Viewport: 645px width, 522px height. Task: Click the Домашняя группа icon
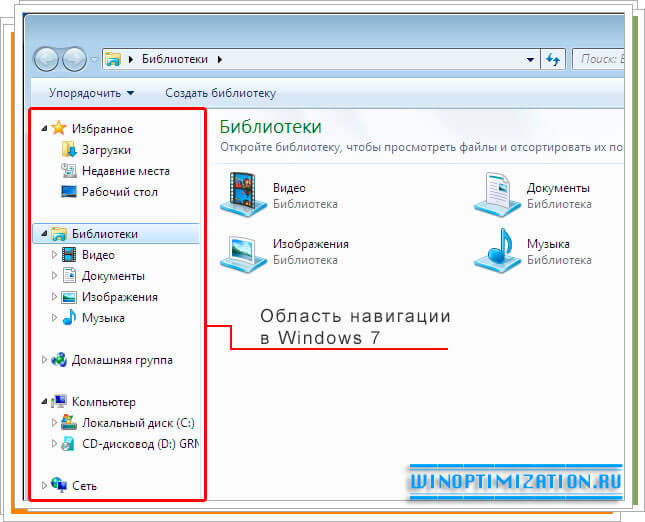coord(59,360)
